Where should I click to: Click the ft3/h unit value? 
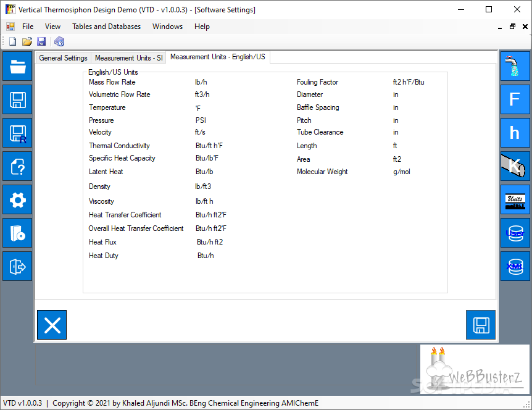(x=202, y=94)
